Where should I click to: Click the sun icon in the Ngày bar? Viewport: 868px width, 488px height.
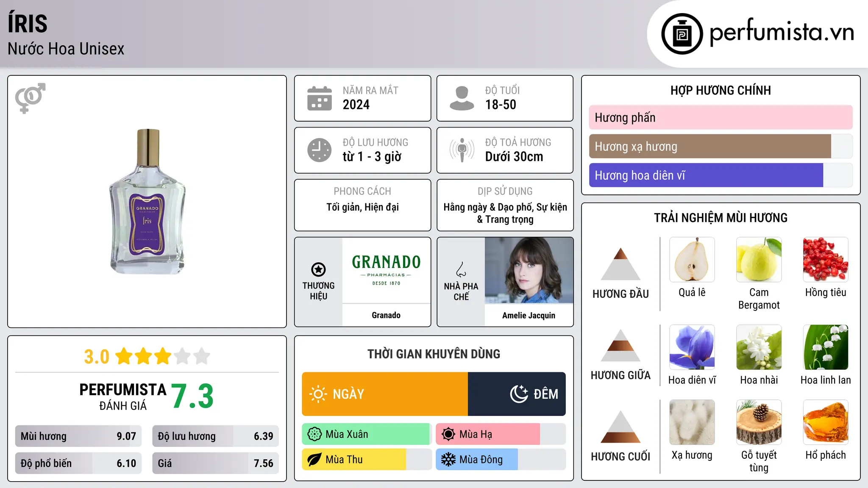click(318, 394)
